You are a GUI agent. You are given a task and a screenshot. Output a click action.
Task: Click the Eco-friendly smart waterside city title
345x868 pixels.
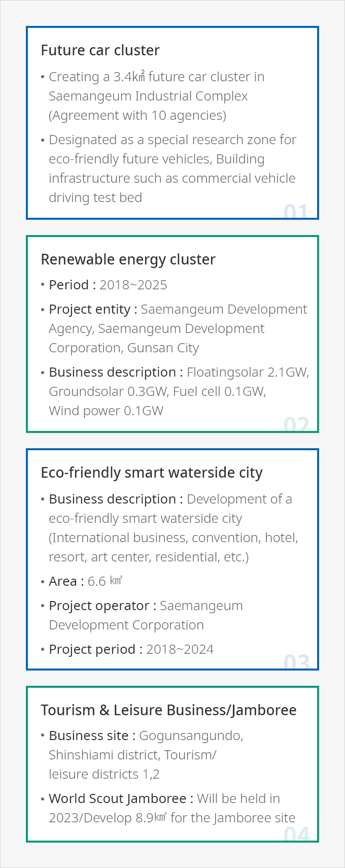(x=152, y=473)
